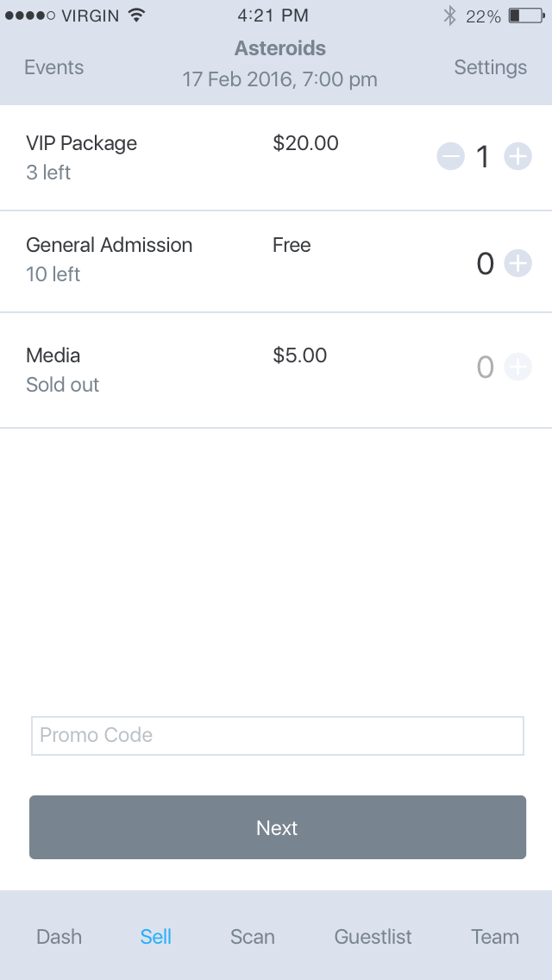Tap the Next button
552x980 pixels.
(277, 827)
